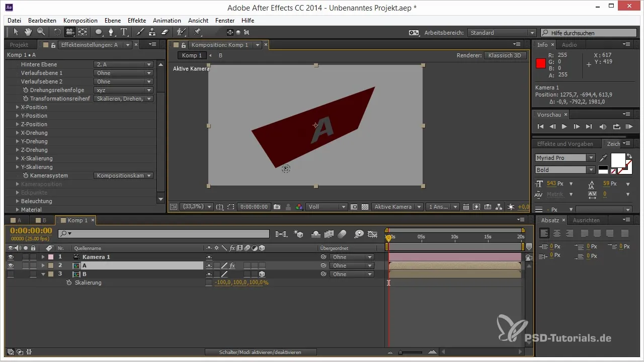Hide the Kamera 1 layer

point(11,257)
